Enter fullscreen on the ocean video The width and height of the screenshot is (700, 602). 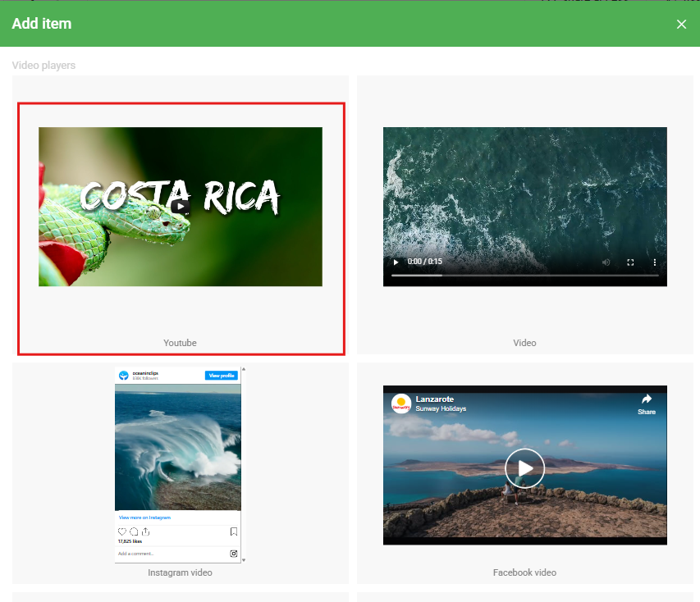pos(630,262)
